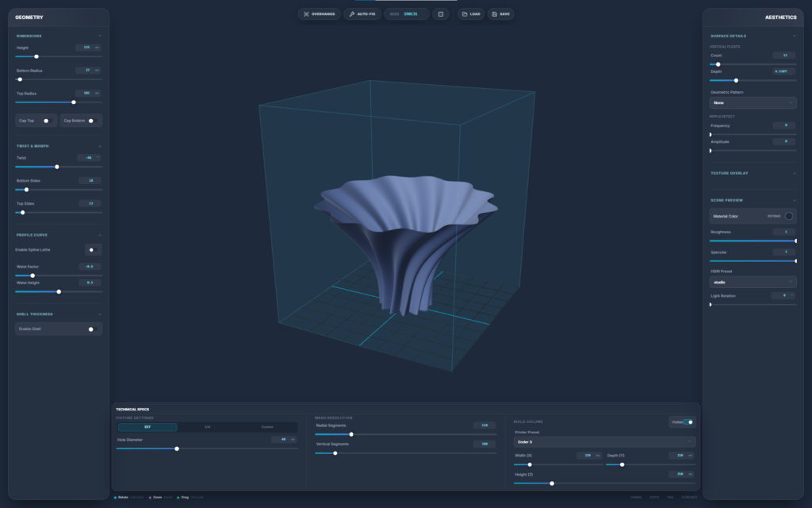Click the Overhangs analysis icon button
The width and height of the screenshot is (812, 508).
pos(319,14)
